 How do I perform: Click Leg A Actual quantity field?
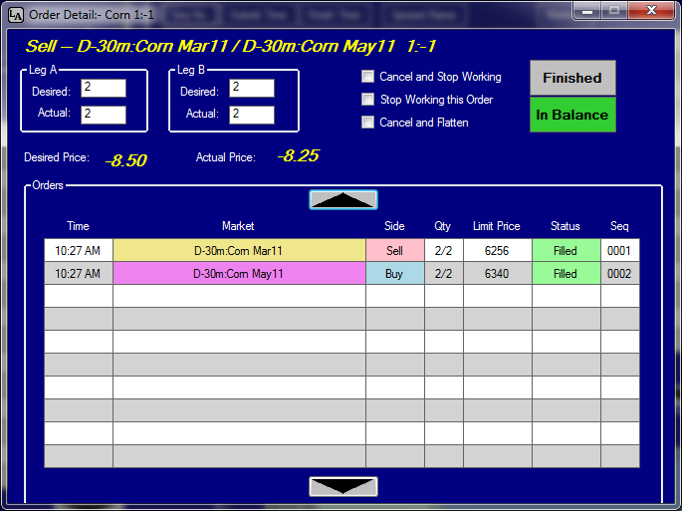tap(103, 114)
